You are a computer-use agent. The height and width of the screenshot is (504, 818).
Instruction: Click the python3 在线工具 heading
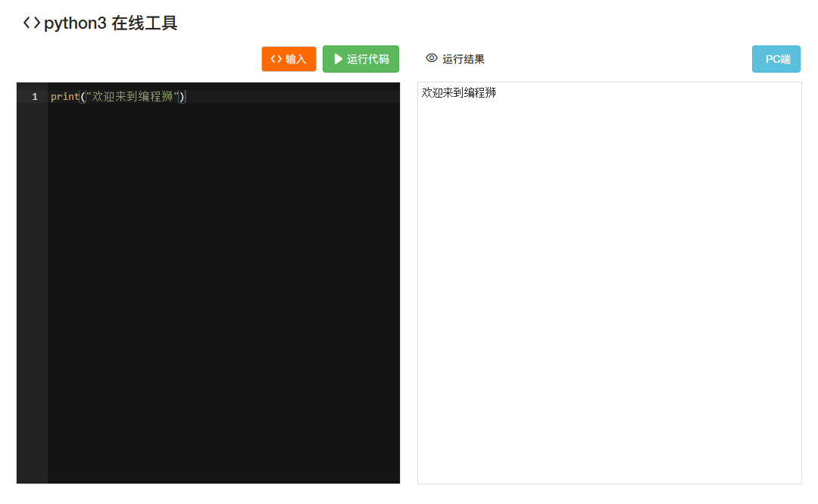coord(111,23)
